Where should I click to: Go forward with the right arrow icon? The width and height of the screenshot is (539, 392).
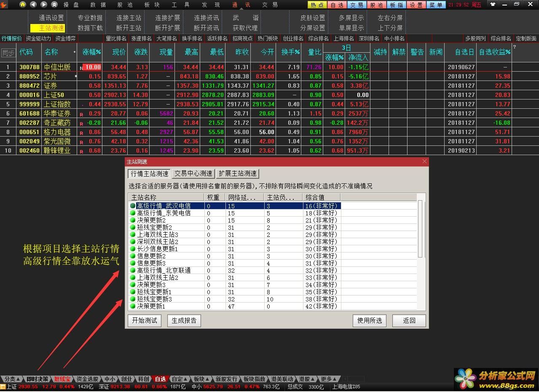coord(44,5)
